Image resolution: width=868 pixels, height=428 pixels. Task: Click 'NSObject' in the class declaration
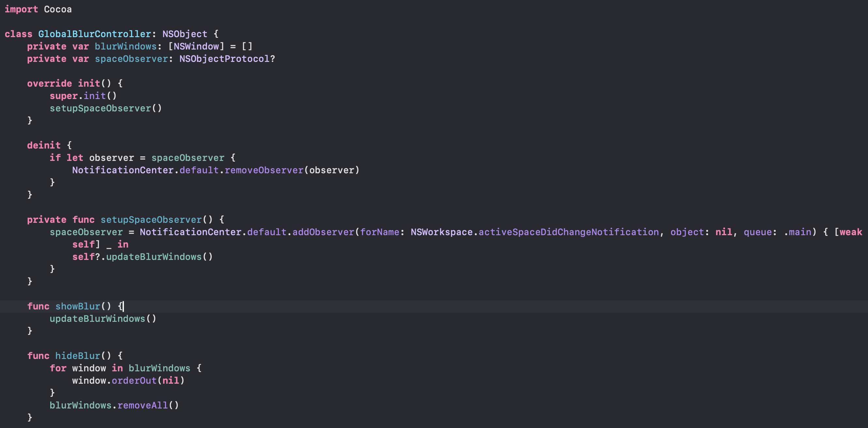coord(185,34)
